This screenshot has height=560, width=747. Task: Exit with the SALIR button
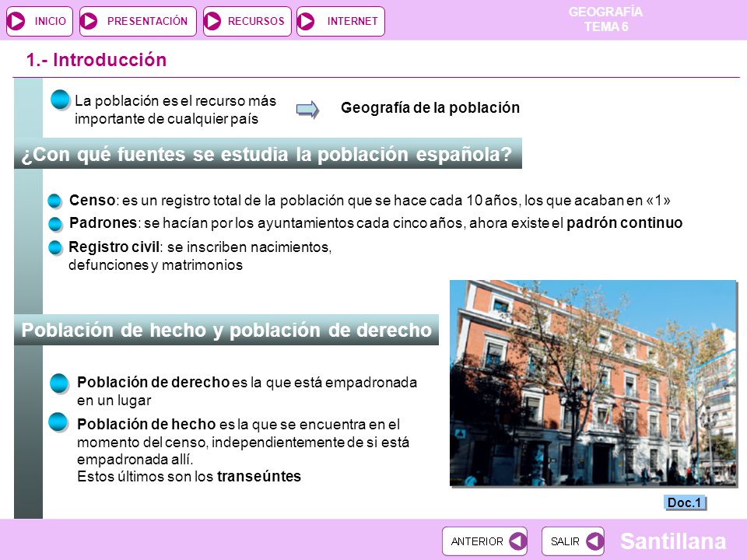[x=573, y=541]
